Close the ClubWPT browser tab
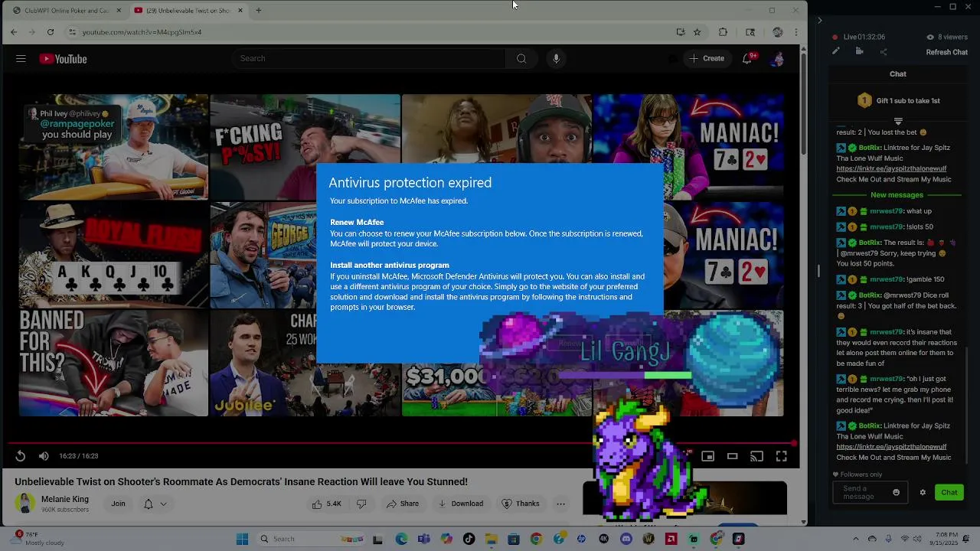Screen dimensions: 980x551 (119, 11)
